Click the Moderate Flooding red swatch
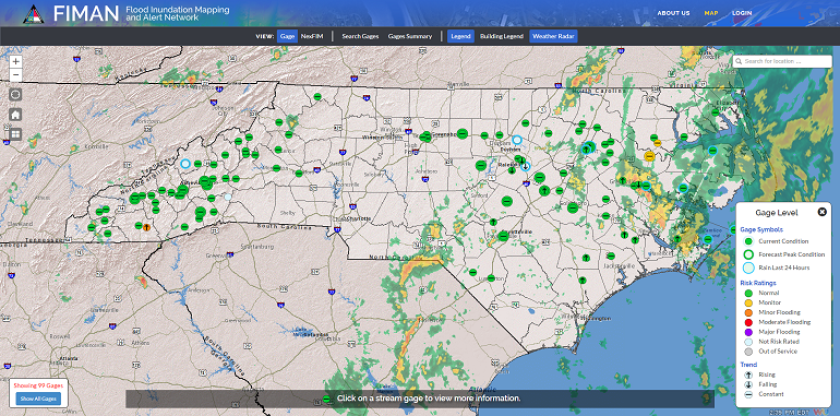840x416 pixels. 748,322
